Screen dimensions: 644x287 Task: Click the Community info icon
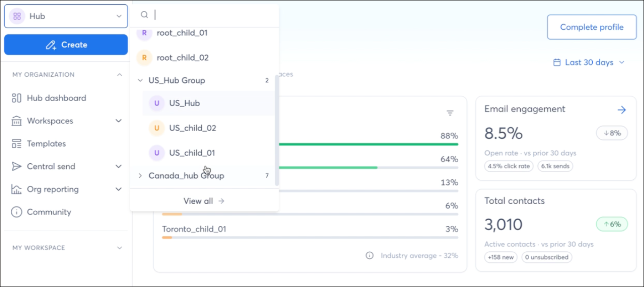click(16, 212)
